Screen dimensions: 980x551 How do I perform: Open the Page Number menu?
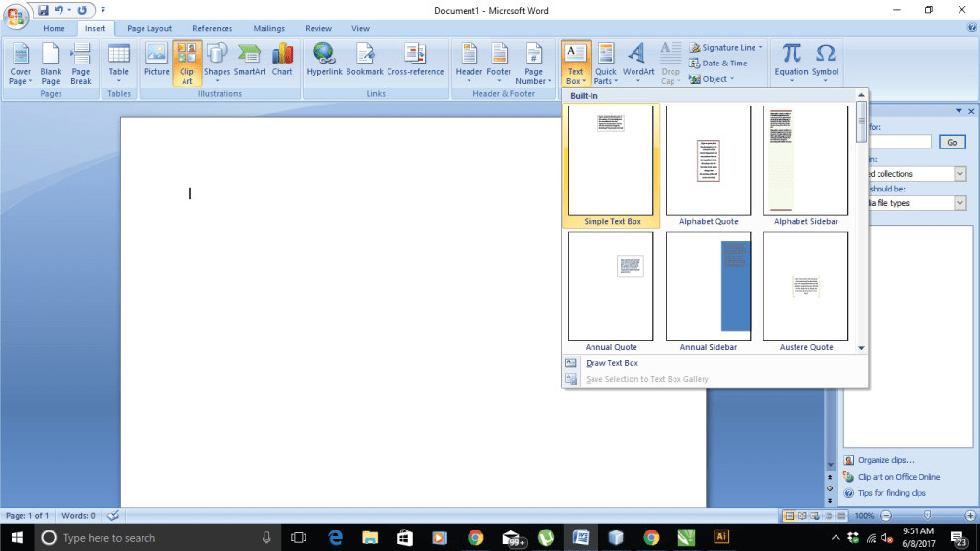pyautogui.click(x=533, y=64)
